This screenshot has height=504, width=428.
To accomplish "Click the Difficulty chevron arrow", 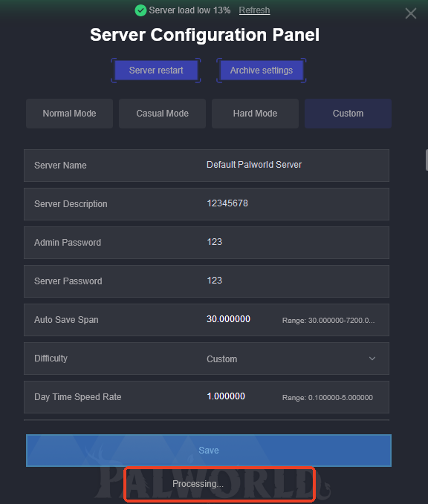I will tap(372, 359).
